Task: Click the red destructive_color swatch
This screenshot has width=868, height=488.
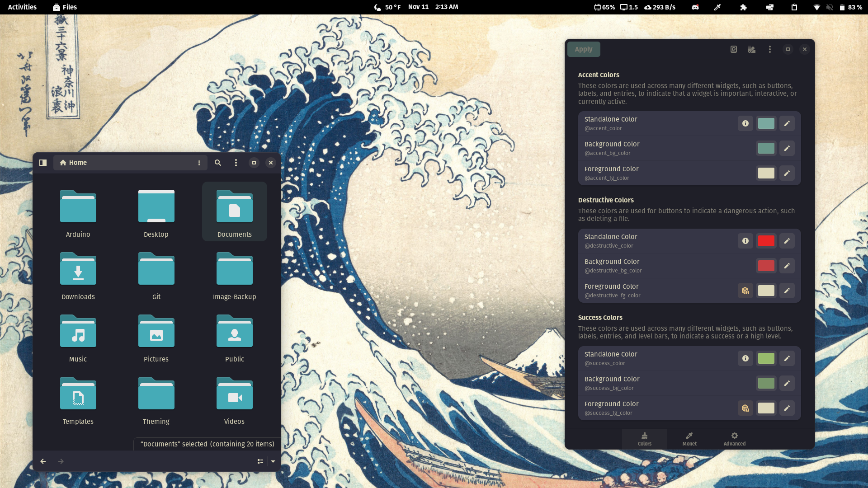Action: (x=766, y=241)
